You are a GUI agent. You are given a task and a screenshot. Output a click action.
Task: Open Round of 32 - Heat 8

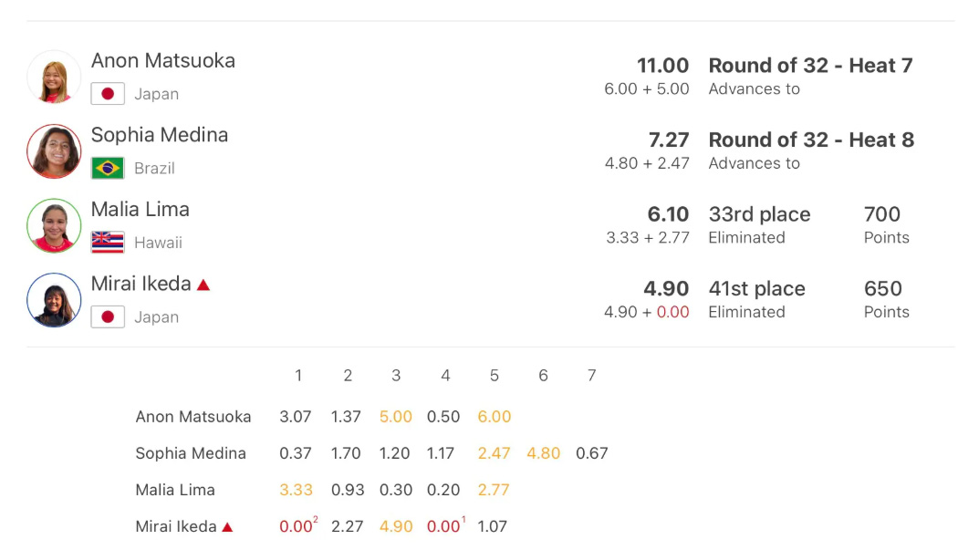(x=810, y=140)
